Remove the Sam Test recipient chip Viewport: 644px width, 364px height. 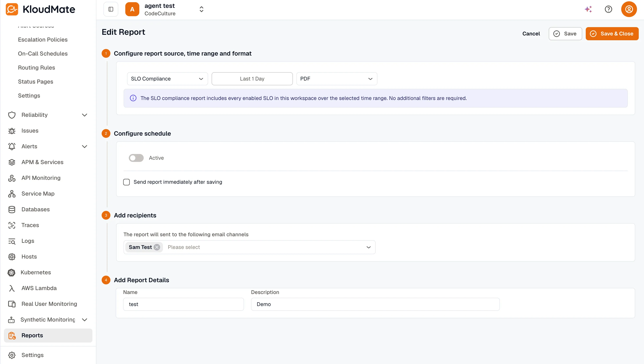coord(157,247)
